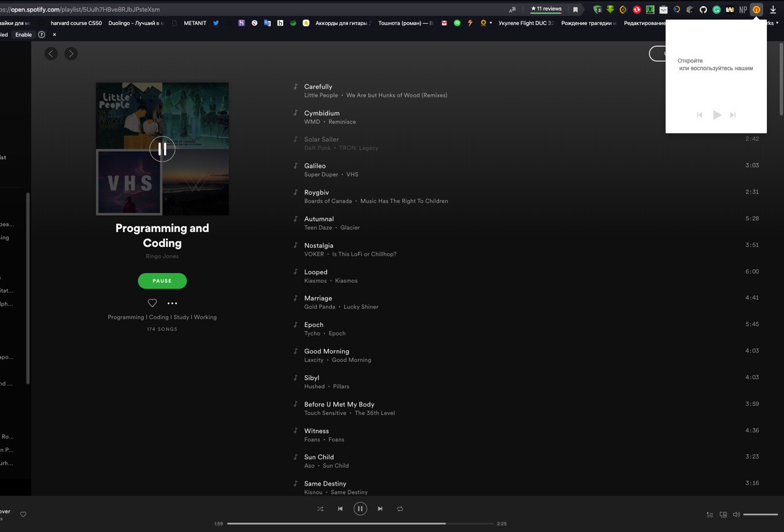Screen dimensions: 784x532
Task: Open the connect to a device icon
Action: [723, 515]
